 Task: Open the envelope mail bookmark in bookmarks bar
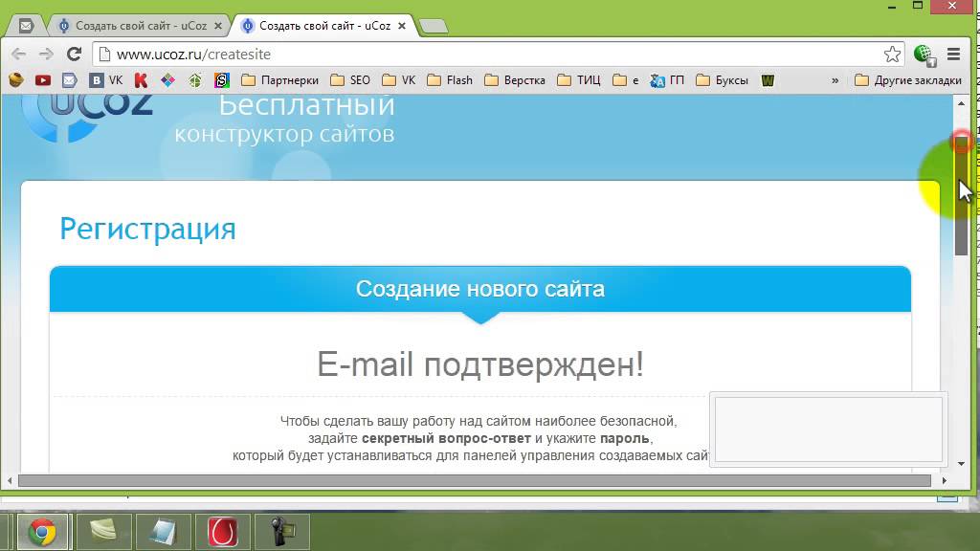69,80
